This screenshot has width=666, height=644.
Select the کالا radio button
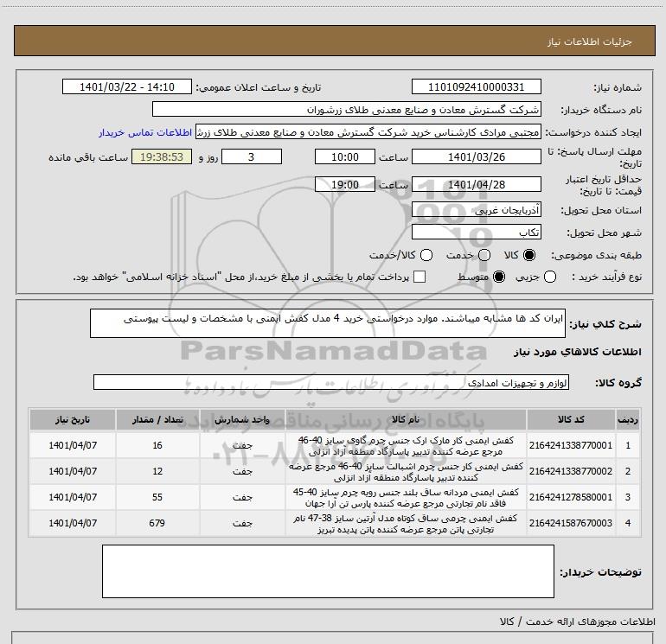pos(529,255)
